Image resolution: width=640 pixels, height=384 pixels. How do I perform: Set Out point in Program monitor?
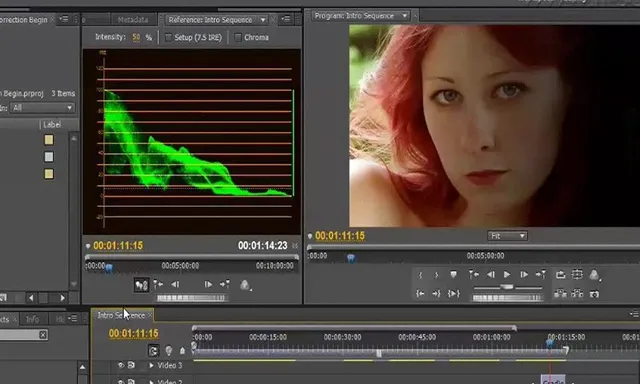click(x=436, y=275)
